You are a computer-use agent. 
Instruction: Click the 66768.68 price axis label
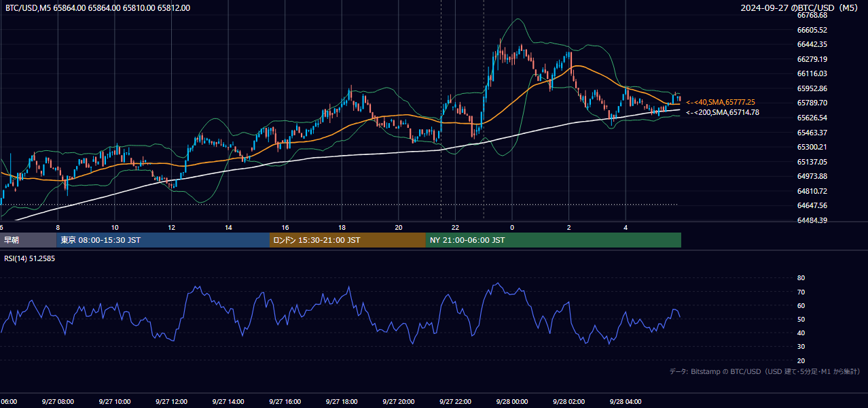click(812, 15)
